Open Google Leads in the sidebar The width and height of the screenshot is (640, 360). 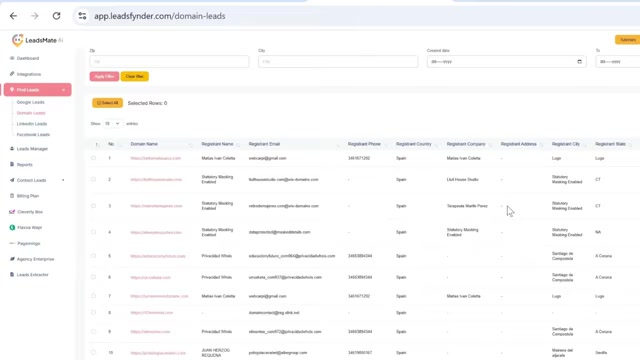(31, 102)
